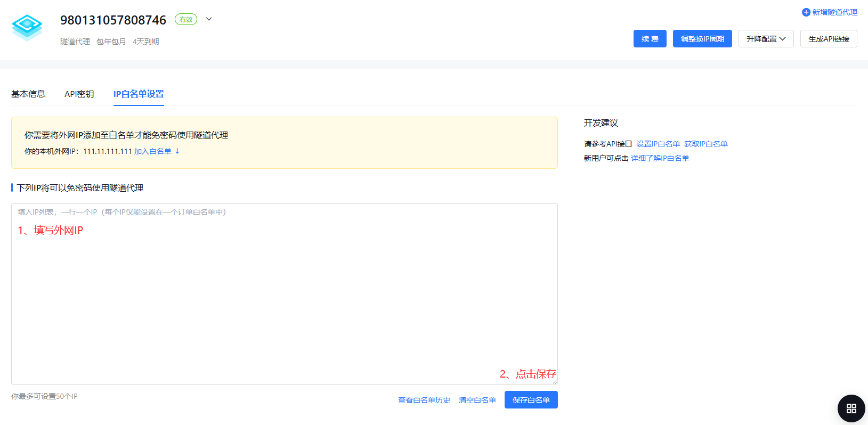Open the API密钥 tab
The image size is (868, 425).
click(x=79, y=94)
